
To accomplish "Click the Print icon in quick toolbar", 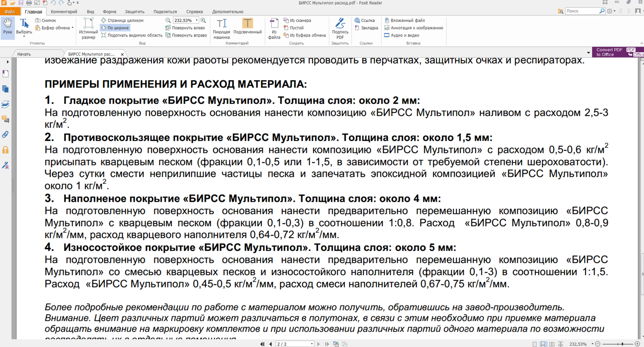I will click(29, 3).
